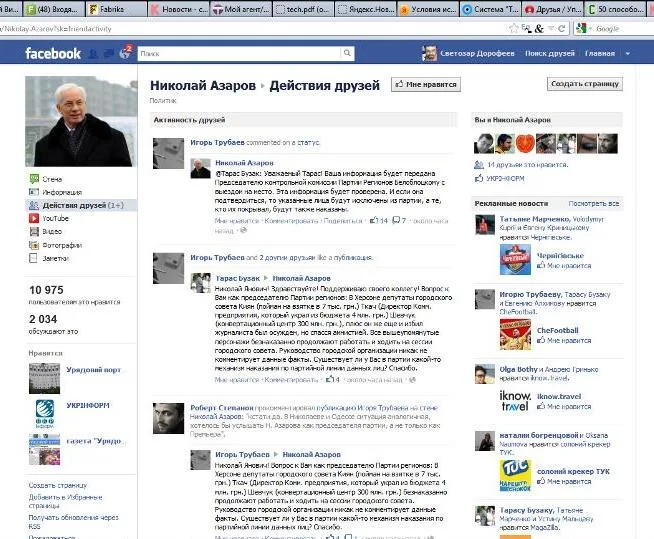
Task: Open Заметки in the left sidebar
Action: click(55, 258)
